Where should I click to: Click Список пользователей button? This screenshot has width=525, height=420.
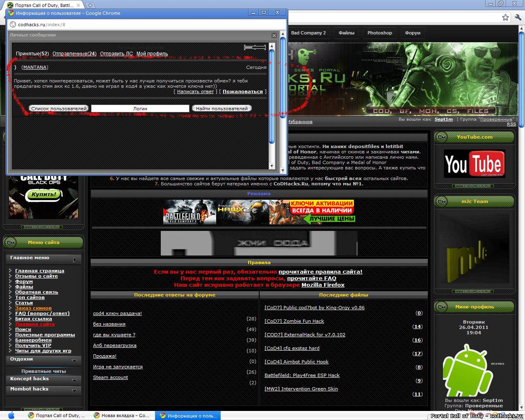59,109
